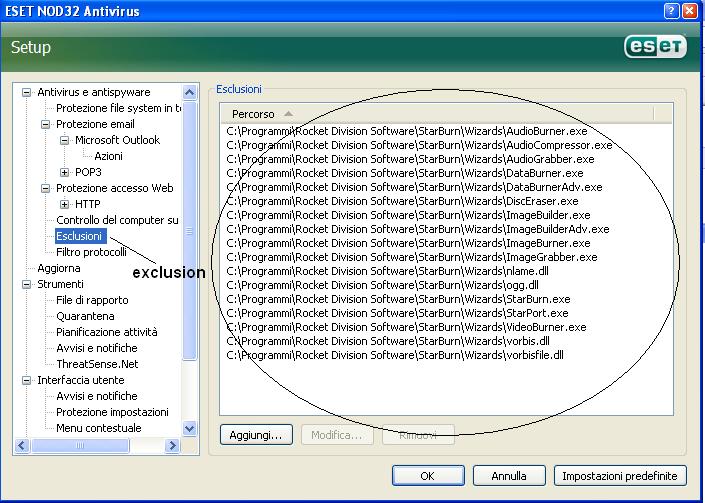Open Protezione impostazioni item
The image size is (705, 503).
click(x=112, y=412)
